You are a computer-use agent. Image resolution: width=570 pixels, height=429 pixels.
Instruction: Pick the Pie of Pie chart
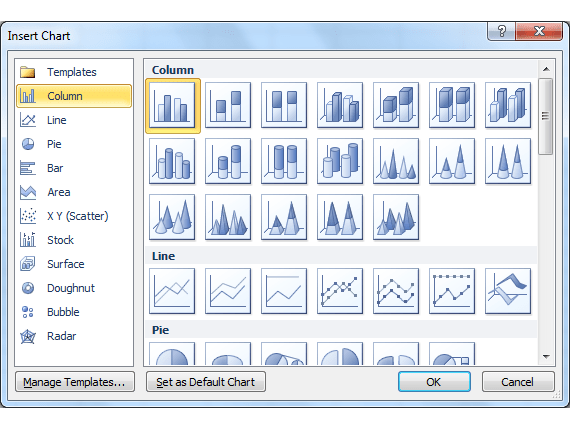pyautogui.click(x=284, y=354)
